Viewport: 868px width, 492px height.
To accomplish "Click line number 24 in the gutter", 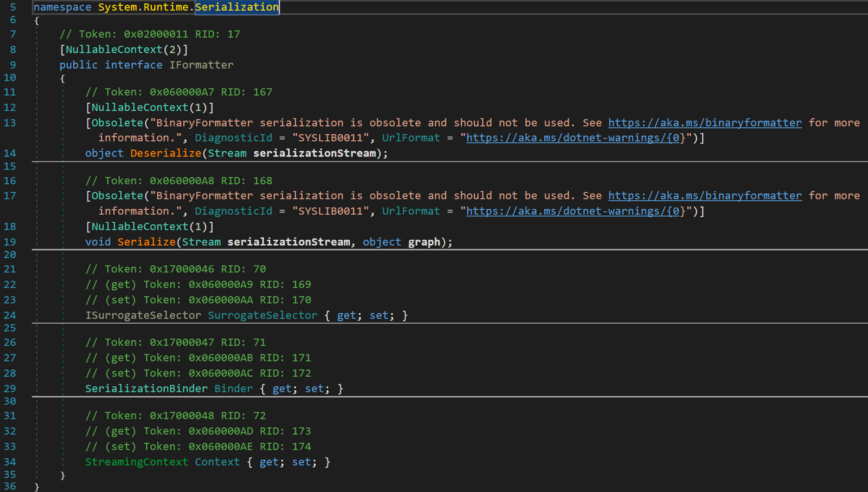I will (x=10, y=315).
